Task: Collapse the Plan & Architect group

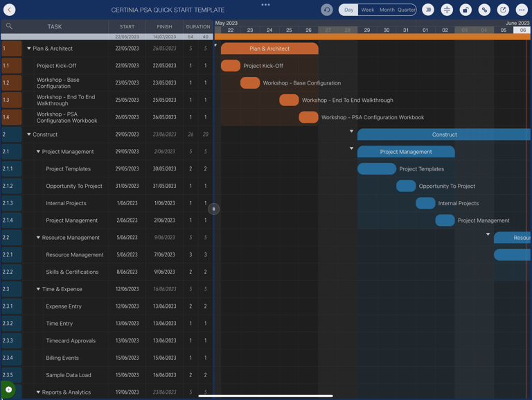Action: tap(29, 49)
